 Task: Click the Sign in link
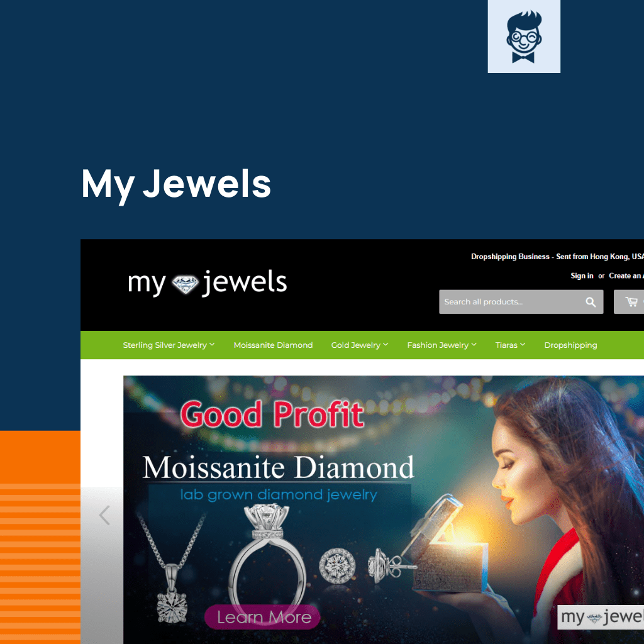582,275
